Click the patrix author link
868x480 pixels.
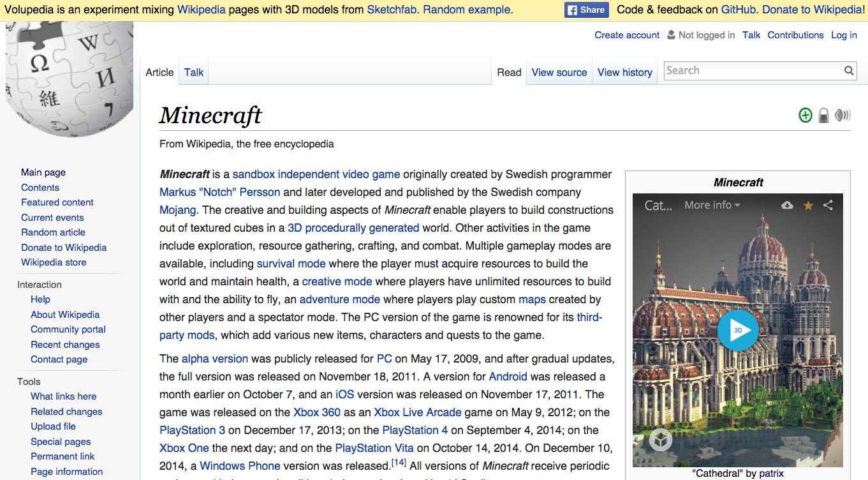tap(772, 474)
